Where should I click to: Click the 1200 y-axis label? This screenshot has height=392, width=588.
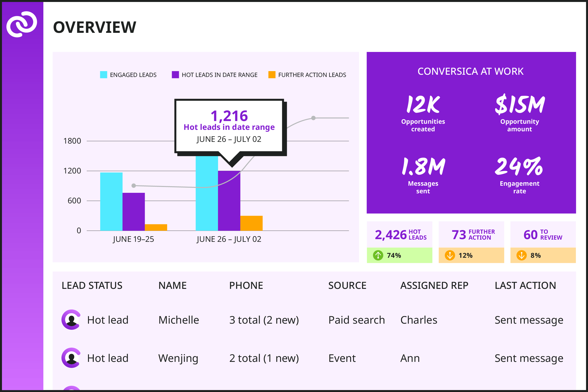pyautogui.click(x=72, y=171)
